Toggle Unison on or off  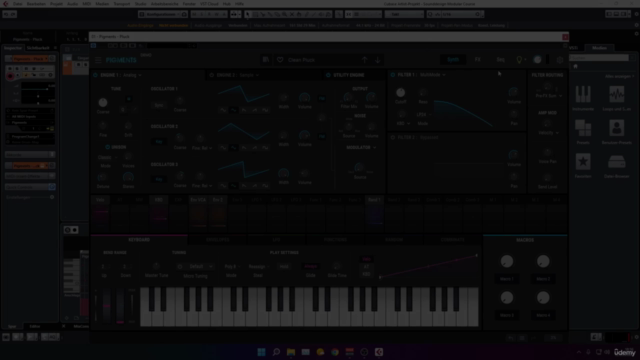(x=108, y=147)
